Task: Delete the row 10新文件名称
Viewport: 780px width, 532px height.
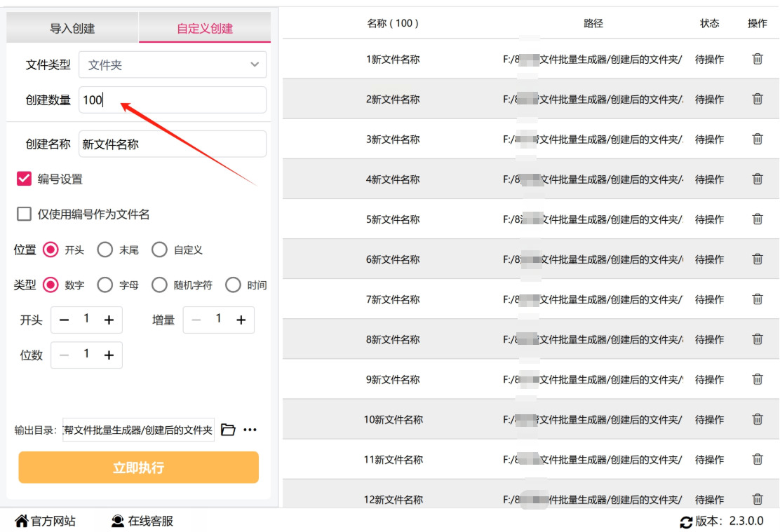Action: 757,420
